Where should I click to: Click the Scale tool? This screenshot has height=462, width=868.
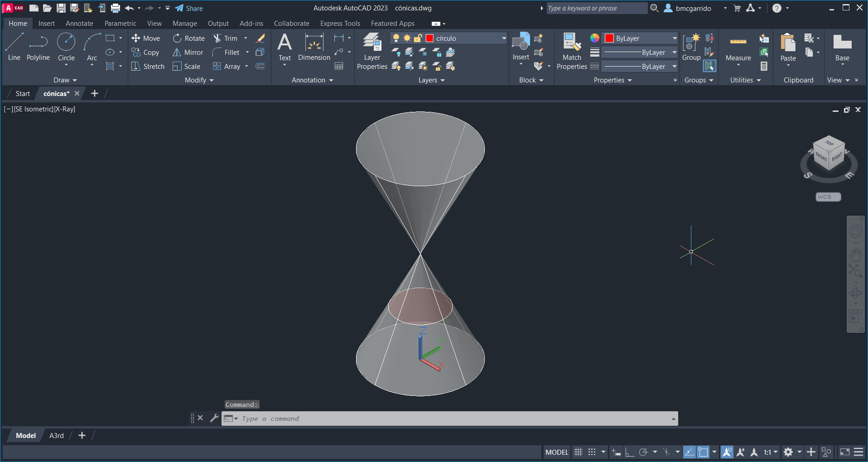tap(187, 67)
